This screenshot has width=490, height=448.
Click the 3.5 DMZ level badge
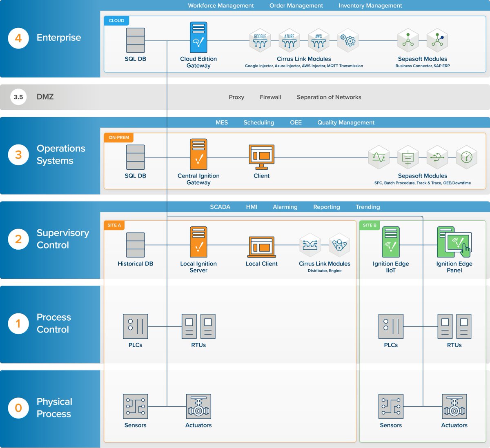pos(18,97)
